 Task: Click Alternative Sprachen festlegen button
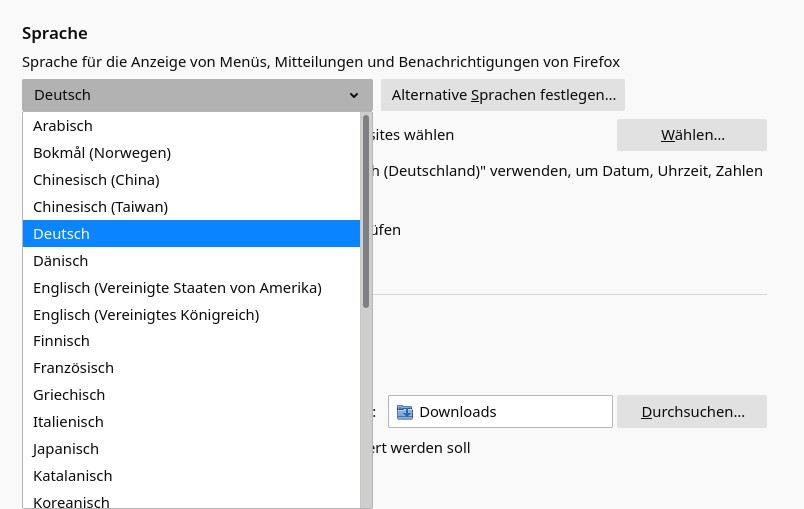point(503,95)
